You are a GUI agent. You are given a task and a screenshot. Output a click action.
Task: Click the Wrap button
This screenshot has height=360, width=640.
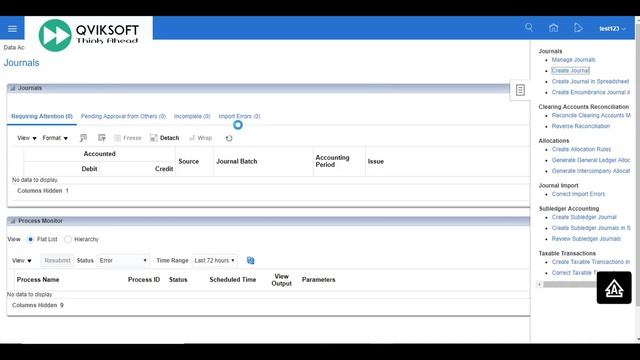(x=200, y=138)
